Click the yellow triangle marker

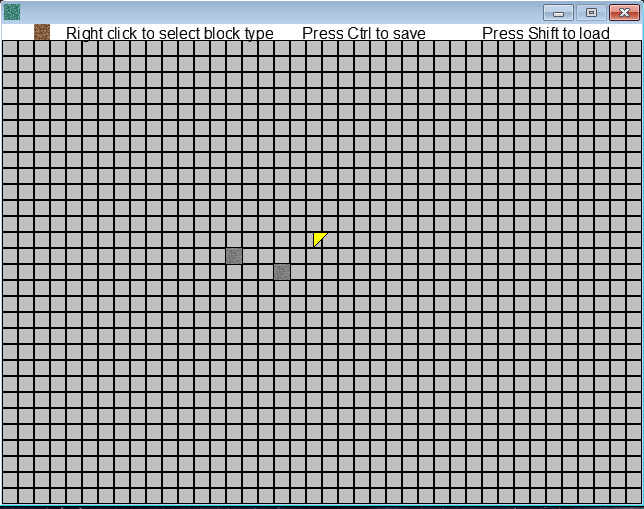click(x=319, y=239)
